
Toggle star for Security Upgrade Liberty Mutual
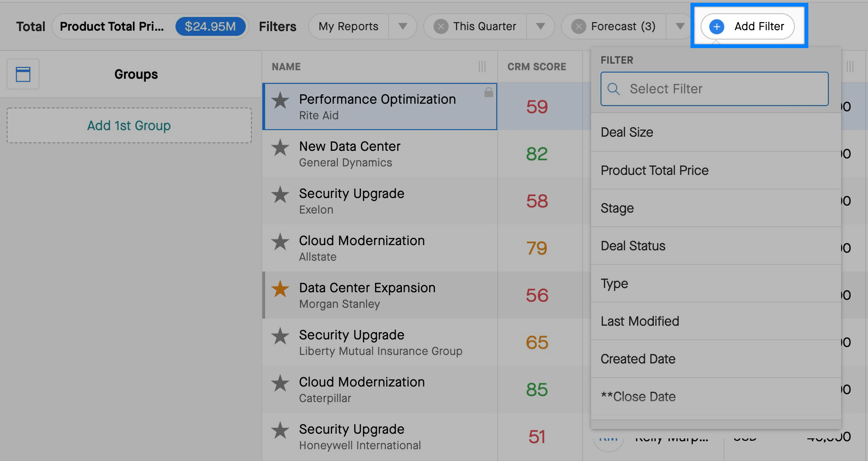pyautogui.click(x=280, y=336)
